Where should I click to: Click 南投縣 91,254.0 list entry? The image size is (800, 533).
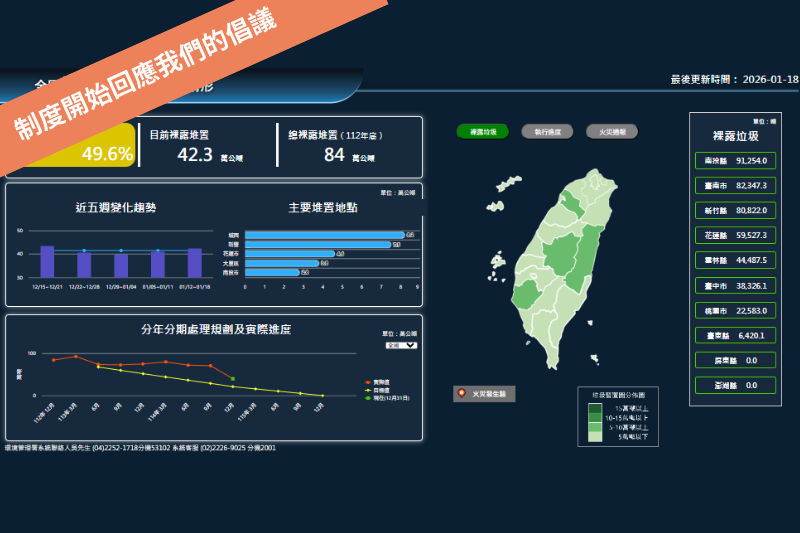click(735, 160)
